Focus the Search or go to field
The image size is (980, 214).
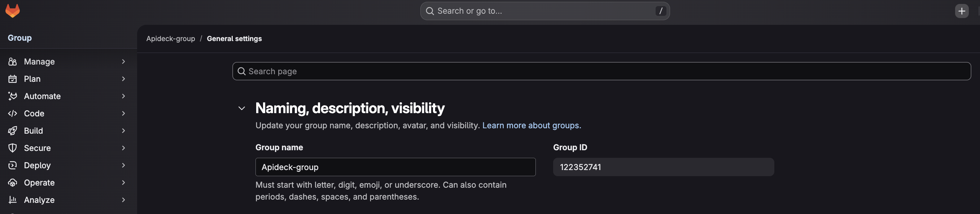(545, 11)
